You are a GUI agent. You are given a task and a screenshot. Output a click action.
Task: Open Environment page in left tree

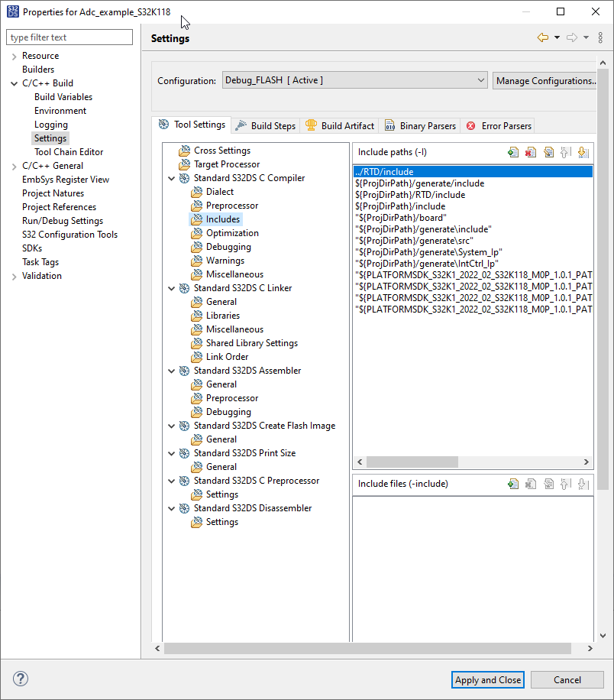point(60,111)
